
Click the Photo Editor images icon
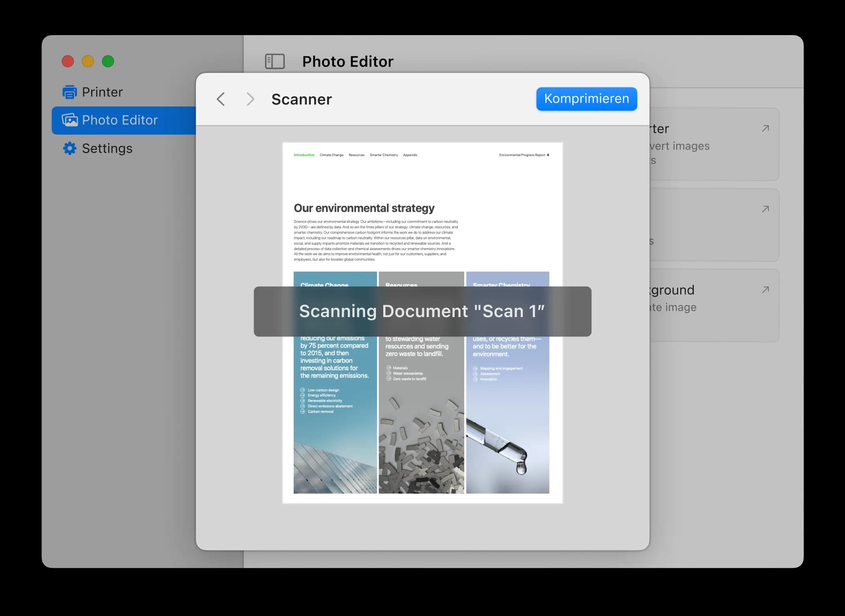70,120
